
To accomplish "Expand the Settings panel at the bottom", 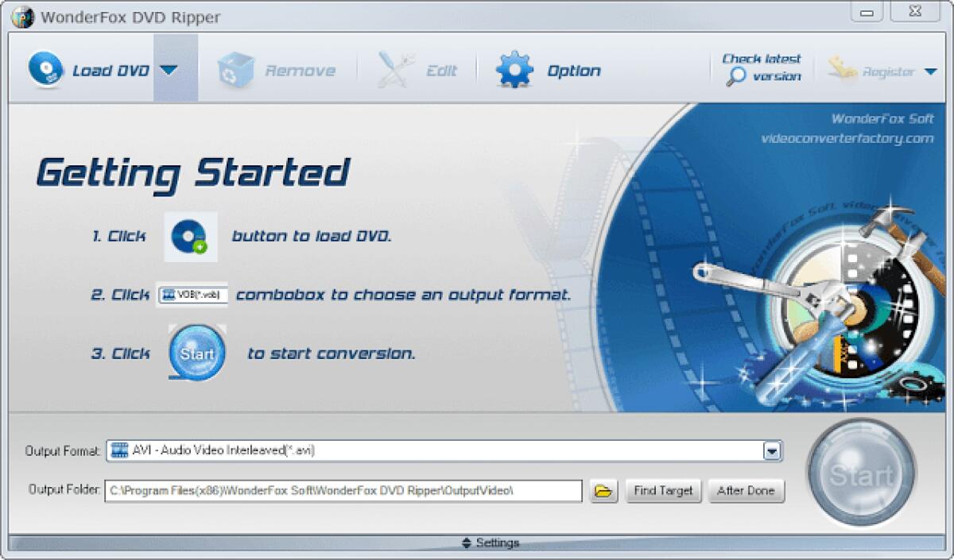I will 491,543.
